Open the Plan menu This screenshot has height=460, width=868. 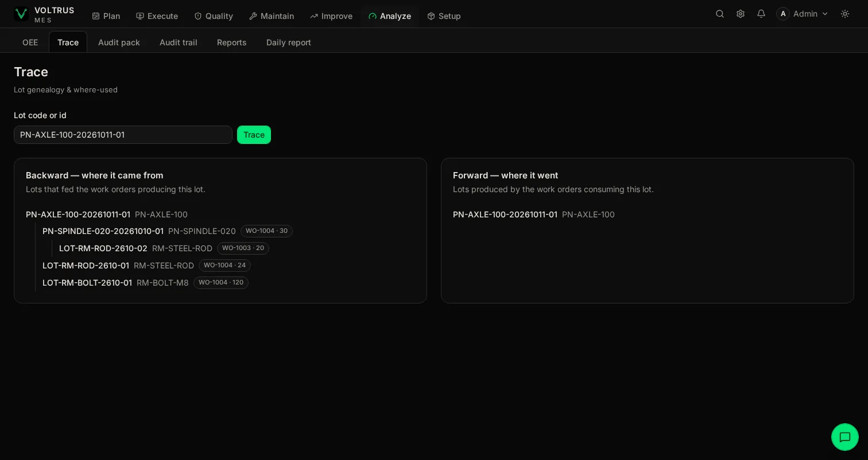[x=106, y=16]
